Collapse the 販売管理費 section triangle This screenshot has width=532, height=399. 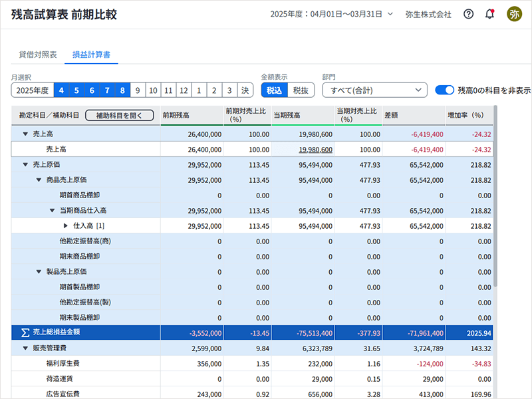(25, 347)
